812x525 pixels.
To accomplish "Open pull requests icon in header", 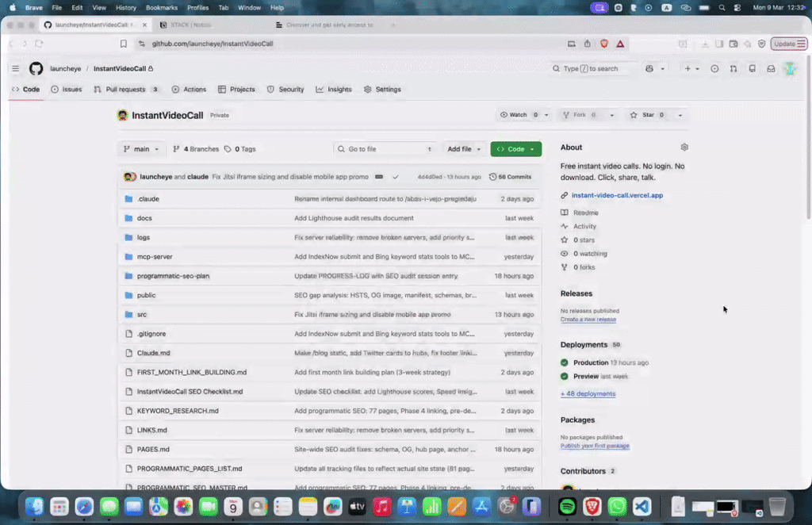I will coord(733,68).
